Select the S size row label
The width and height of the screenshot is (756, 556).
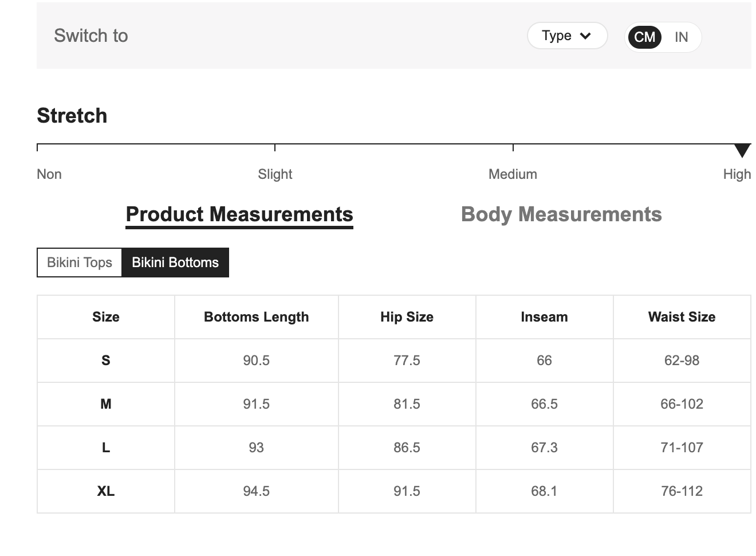pos(106,361)
